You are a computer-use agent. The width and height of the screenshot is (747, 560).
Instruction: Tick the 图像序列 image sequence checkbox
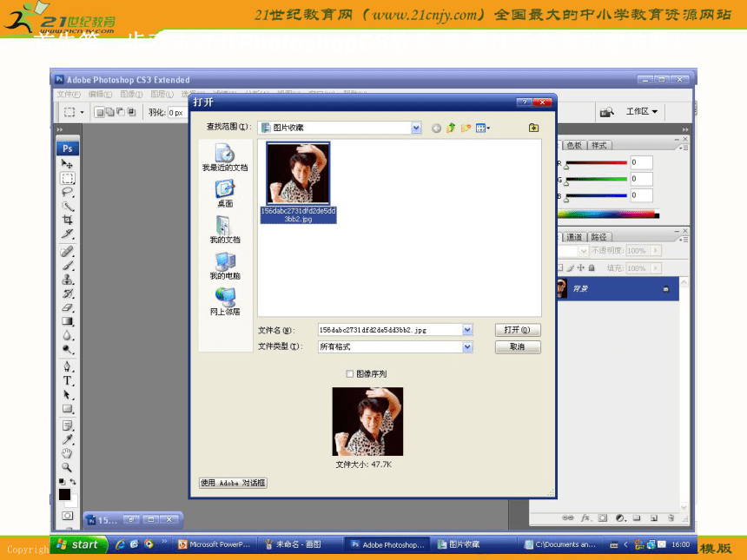350,374
